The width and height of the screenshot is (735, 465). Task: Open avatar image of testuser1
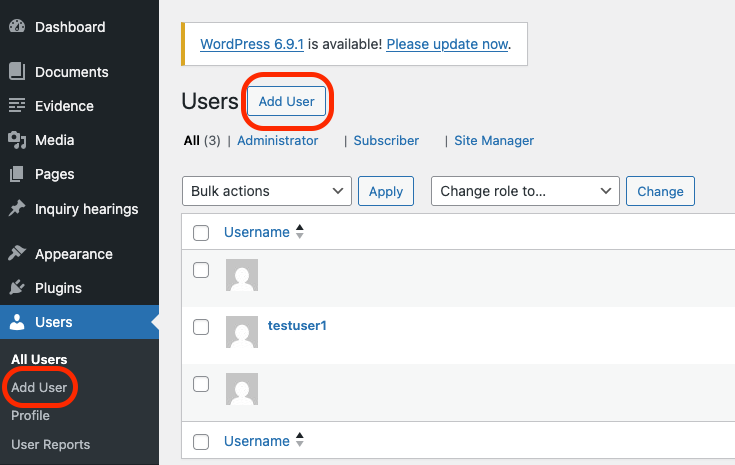click(242, 332)
